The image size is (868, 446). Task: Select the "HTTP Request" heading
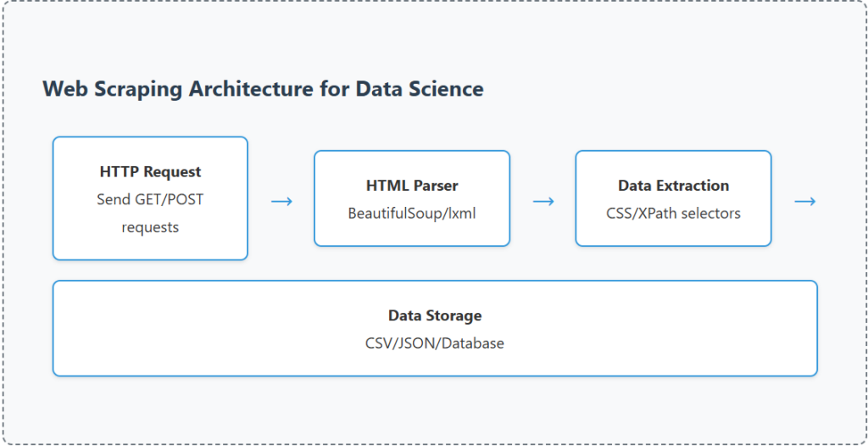[150, 171]
